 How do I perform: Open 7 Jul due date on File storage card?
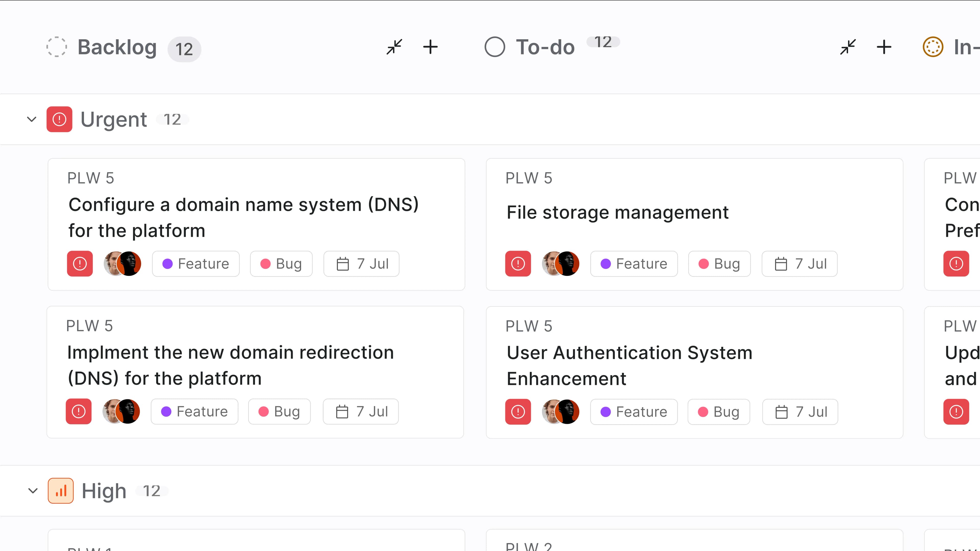coord(799,264)
